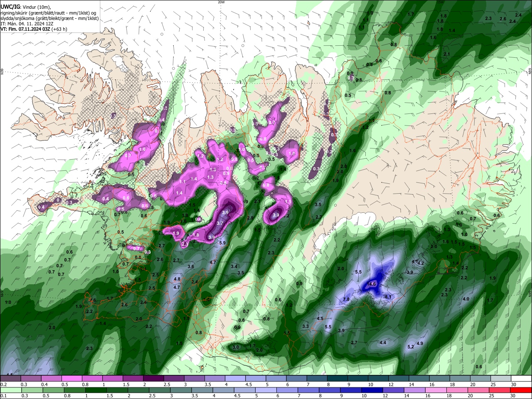Click the 8.1 value near the blue maximum

(388, 297)
